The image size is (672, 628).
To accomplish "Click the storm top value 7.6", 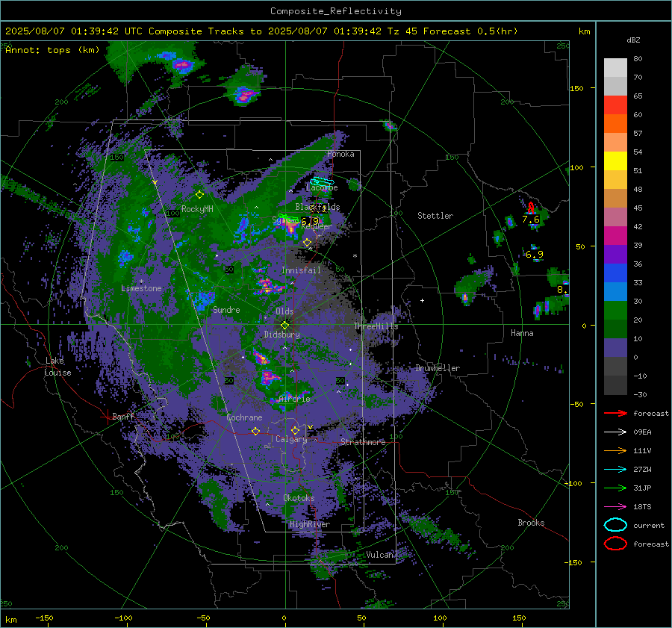I will point(531,220).
